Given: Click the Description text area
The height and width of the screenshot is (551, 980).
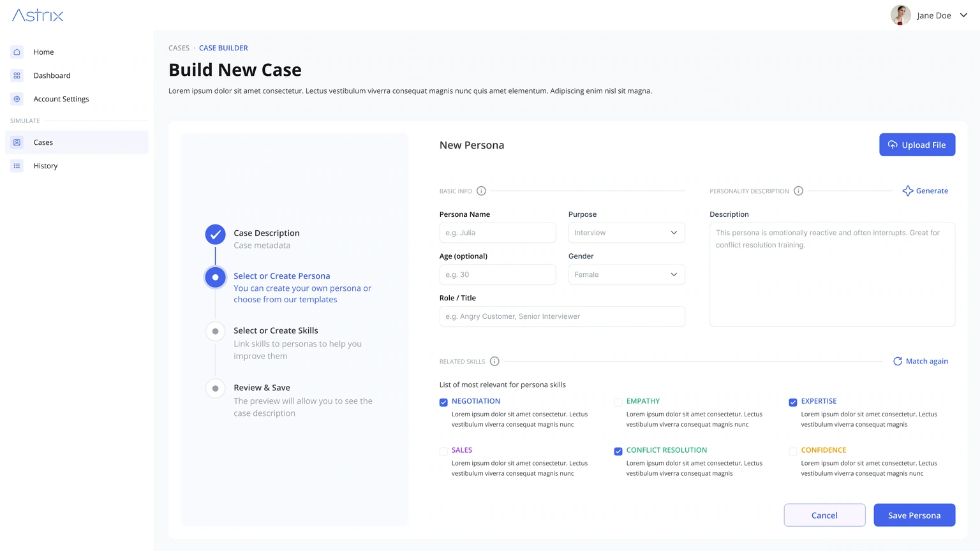Looking at the screenshot, I should [832, 274].
